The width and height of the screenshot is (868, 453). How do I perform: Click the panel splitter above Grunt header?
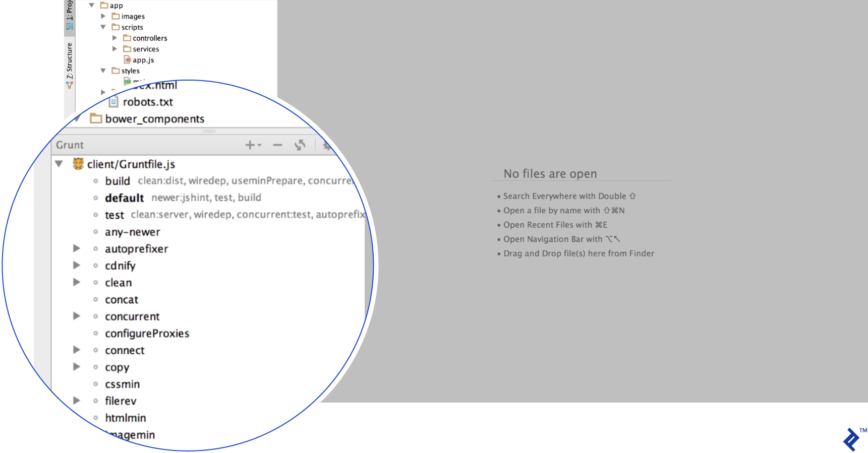pos(209,131)
